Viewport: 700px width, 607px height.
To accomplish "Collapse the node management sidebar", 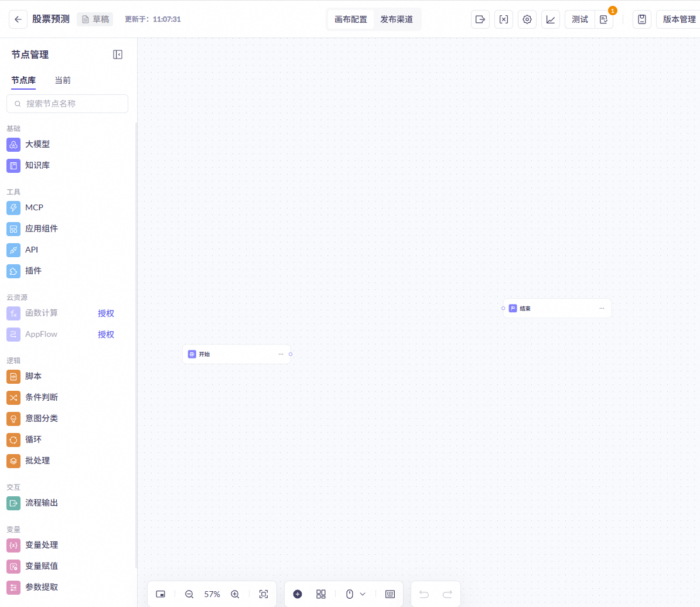I will click(x=117, y=54).
